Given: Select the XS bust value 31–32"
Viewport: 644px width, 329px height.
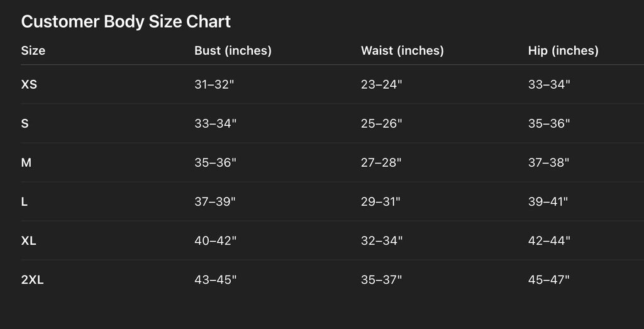Looking at the screenshot, I should tap(214, 85).
